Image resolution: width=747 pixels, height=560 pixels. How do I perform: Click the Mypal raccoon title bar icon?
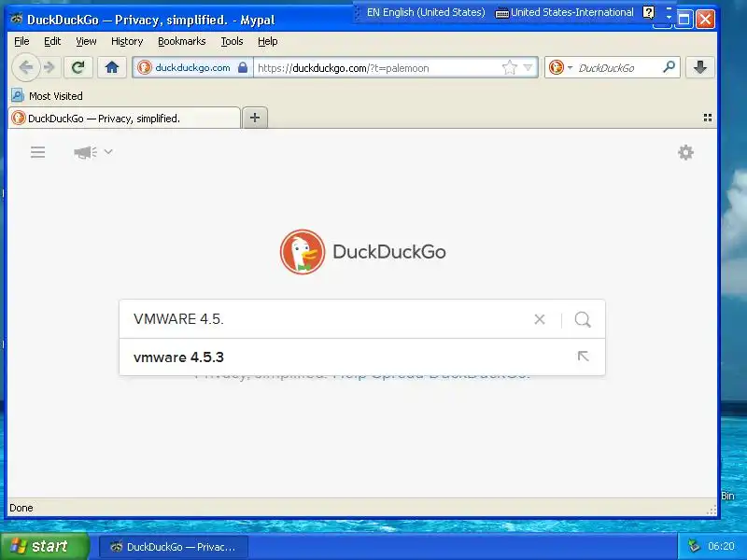pos(17,19)
